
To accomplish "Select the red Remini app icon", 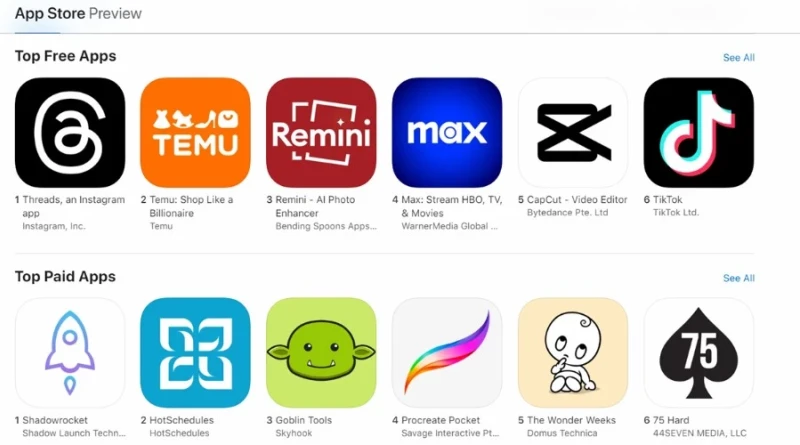I will [x=321, y=133].
